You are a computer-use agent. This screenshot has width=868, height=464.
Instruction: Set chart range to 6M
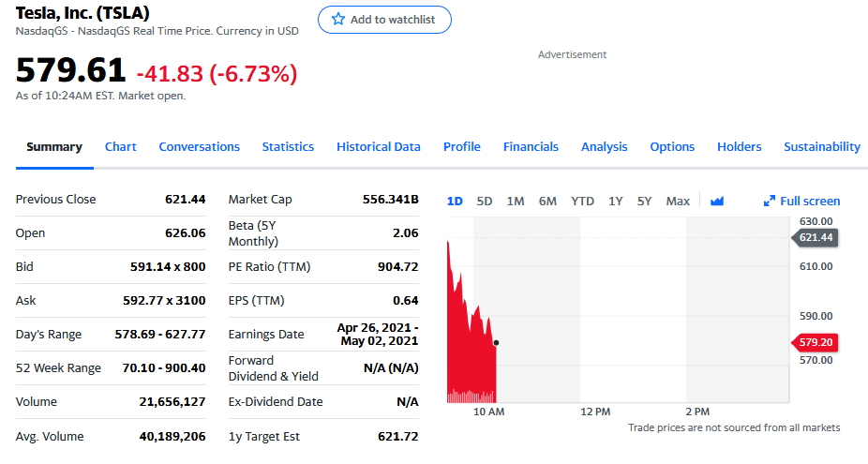547,202
